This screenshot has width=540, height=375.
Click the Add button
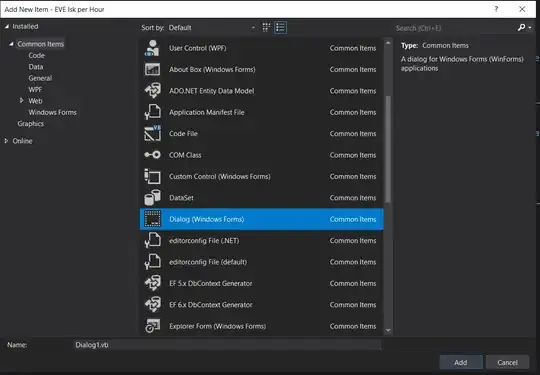[461, 362]
